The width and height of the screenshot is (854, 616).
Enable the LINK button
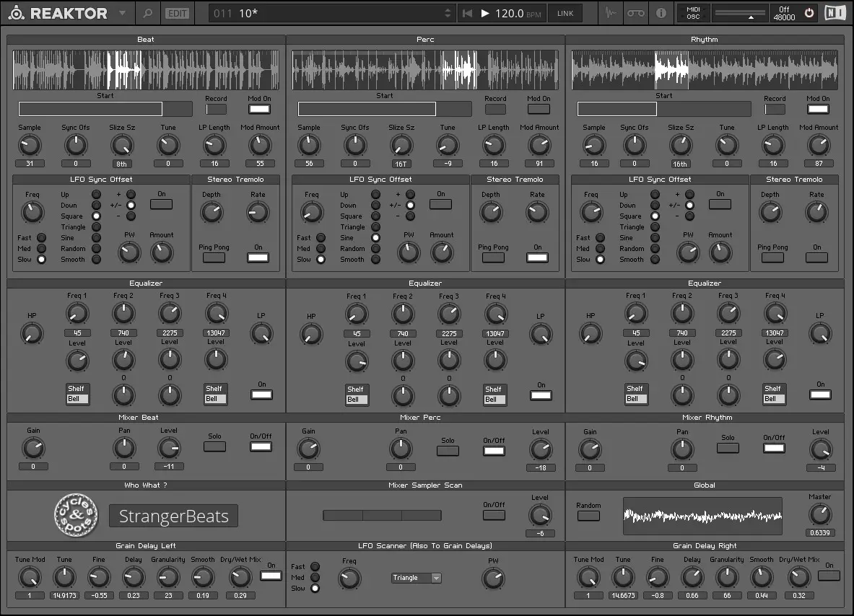[x=565, y=13]
